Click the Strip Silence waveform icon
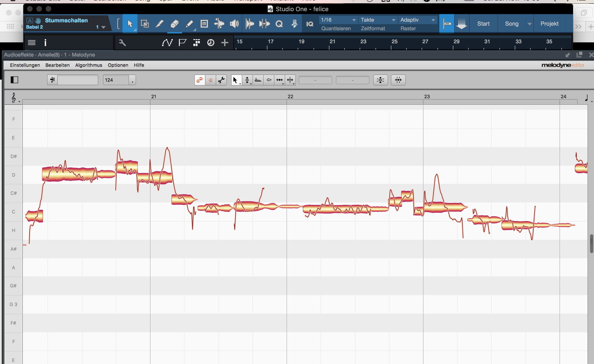This screenshot has width=594, height=364. click(250, 24)
